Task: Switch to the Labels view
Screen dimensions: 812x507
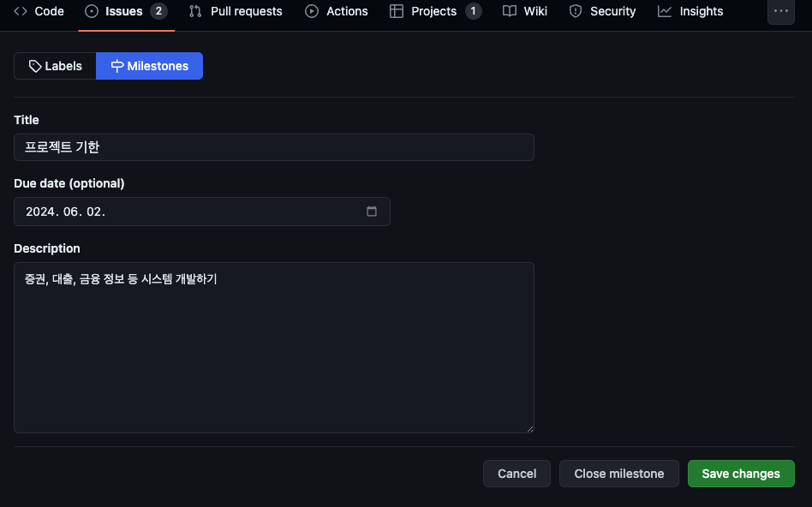Action: click(55, 66)
